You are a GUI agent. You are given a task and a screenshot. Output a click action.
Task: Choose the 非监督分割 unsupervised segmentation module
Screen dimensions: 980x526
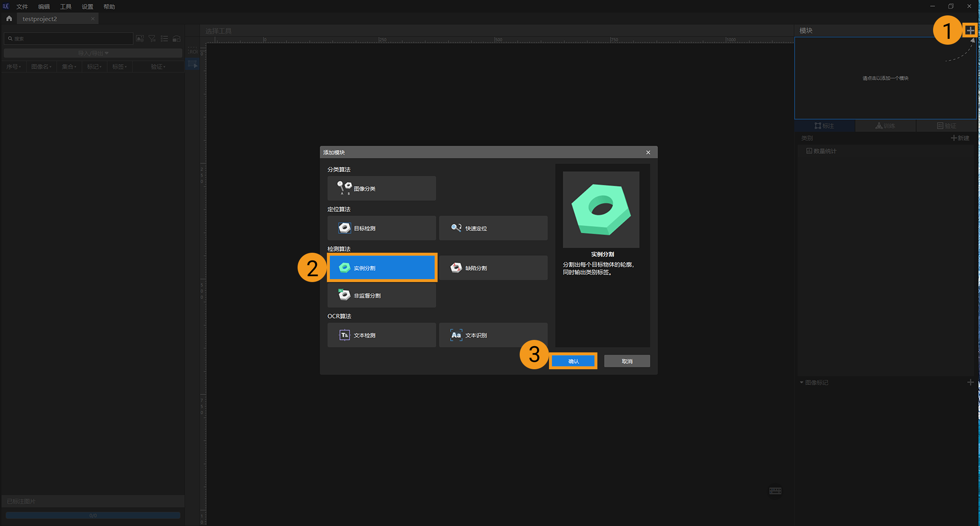coord(381,295)
